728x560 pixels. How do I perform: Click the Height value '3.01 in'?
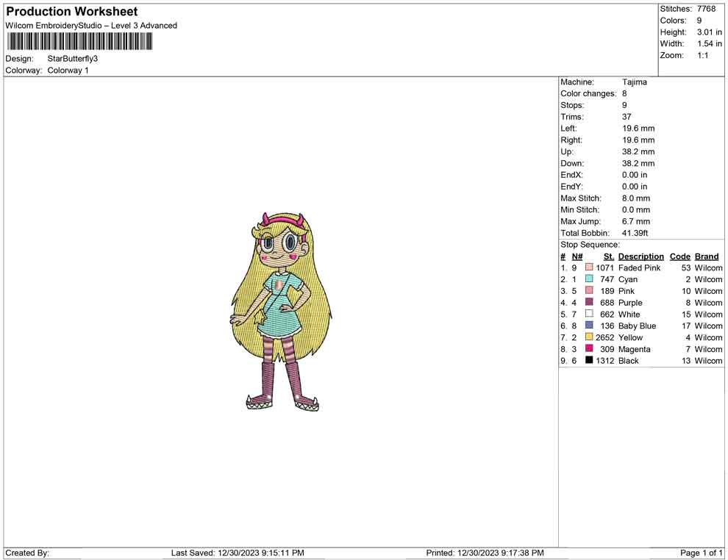710,32
